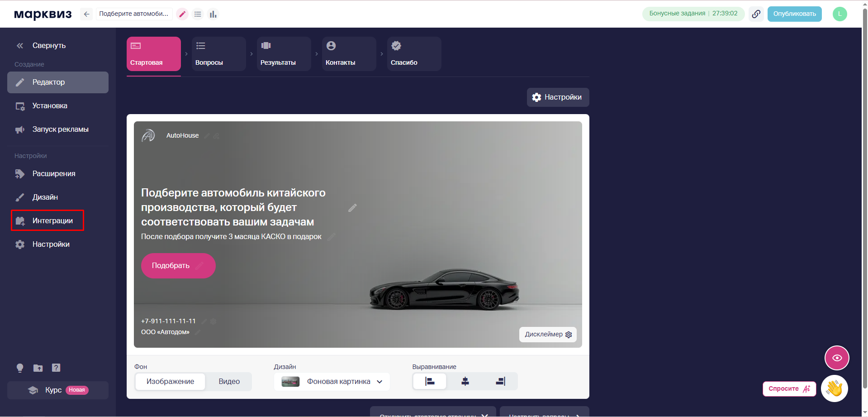Open the preview with the eye button

click(837, 358)
